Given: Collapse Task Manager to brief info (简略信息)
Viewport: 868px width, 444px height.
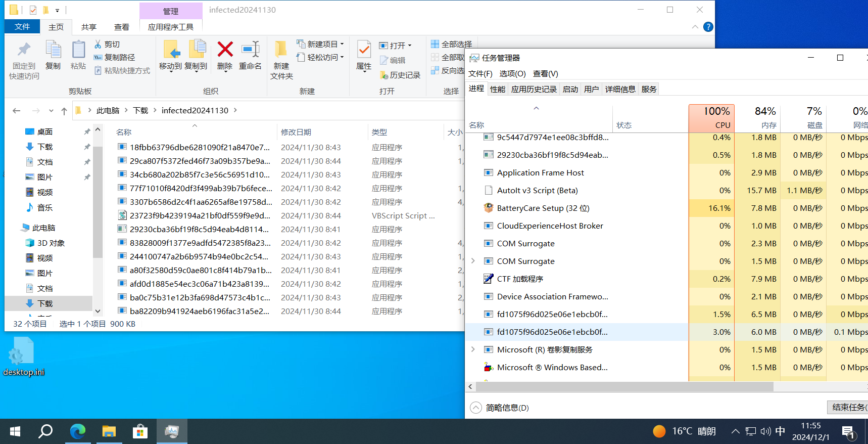Looking at the screenshot, I should (x=476, y=408).
